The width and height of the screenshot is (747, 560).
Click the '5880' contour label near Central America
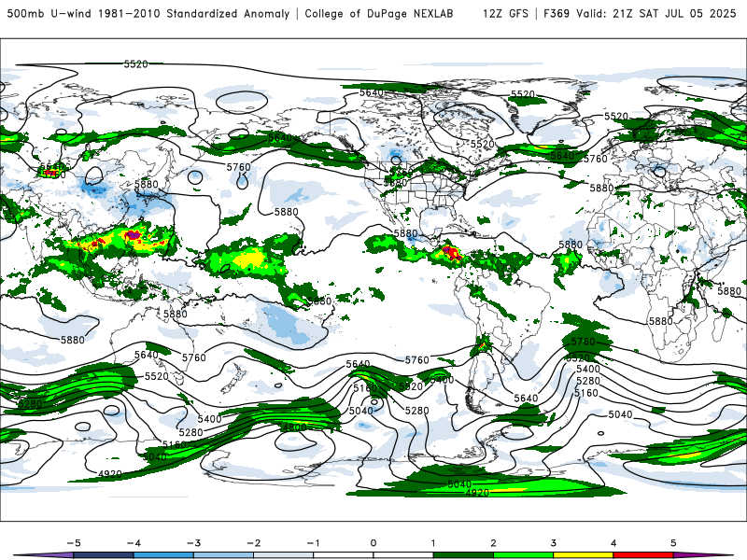tap(405, 233)
